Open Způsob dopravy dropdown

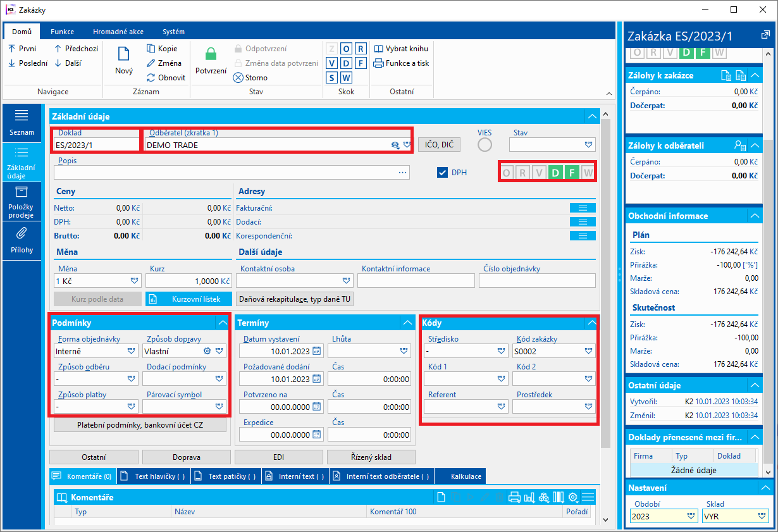pyautogui.click(x=219, y=350)
